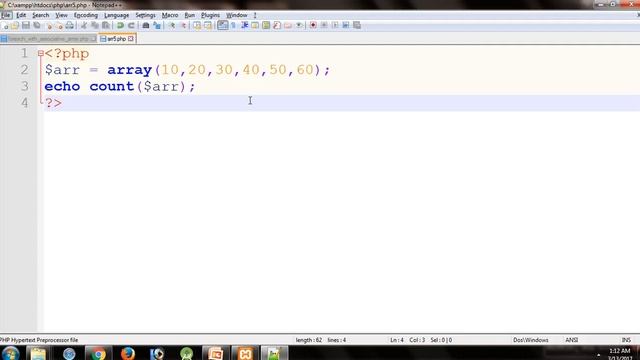640x360 pixels.
Task: Click the Cut scissors icon
Action: pyautogui.click(x=83, y=25)
